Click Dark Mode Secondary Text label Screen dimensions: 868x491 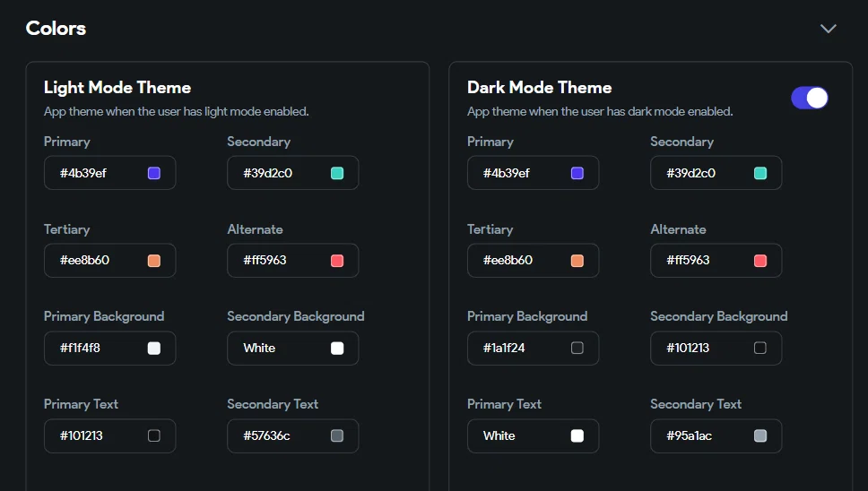pyautogui.click(x=696, y=404)
